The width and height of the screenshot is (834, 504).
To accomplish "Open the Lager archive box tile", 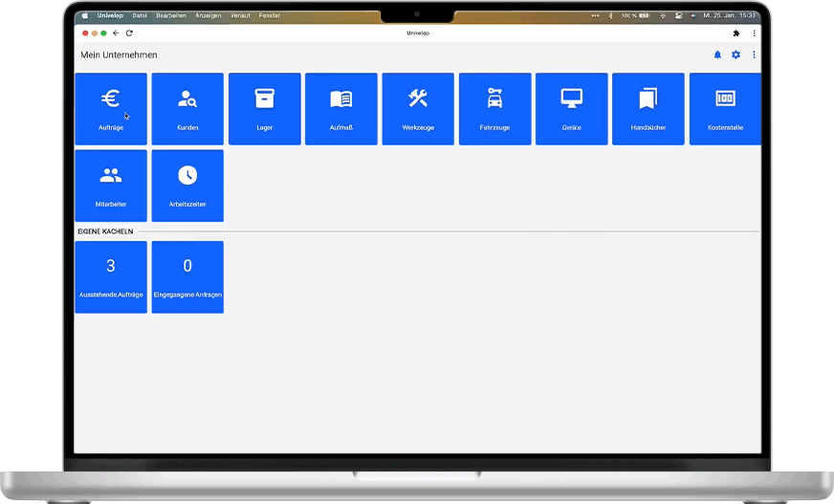I will (264, 109).
